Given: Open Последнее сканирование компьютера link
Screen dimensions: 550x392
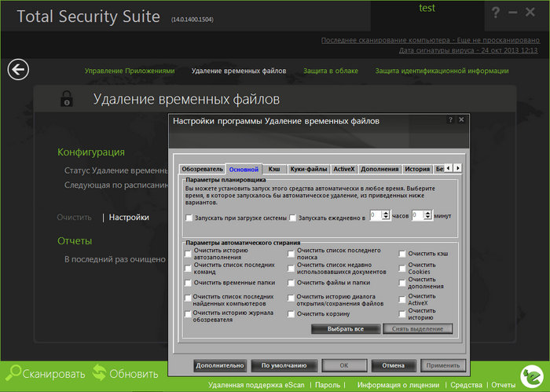Looking at the screenshot, I should tap(431, 40).
